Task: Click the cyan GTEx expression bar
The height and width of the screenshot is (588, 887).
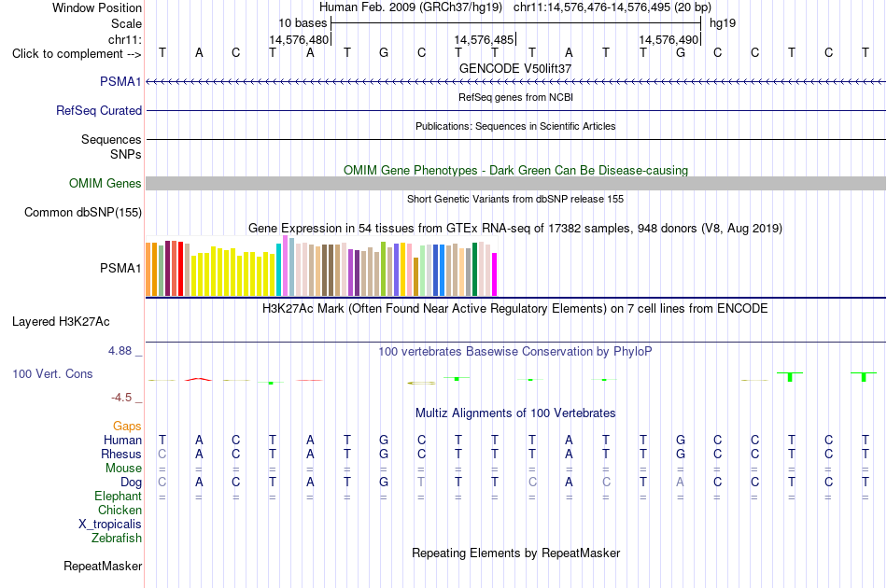Action: [x=278, y=270]
